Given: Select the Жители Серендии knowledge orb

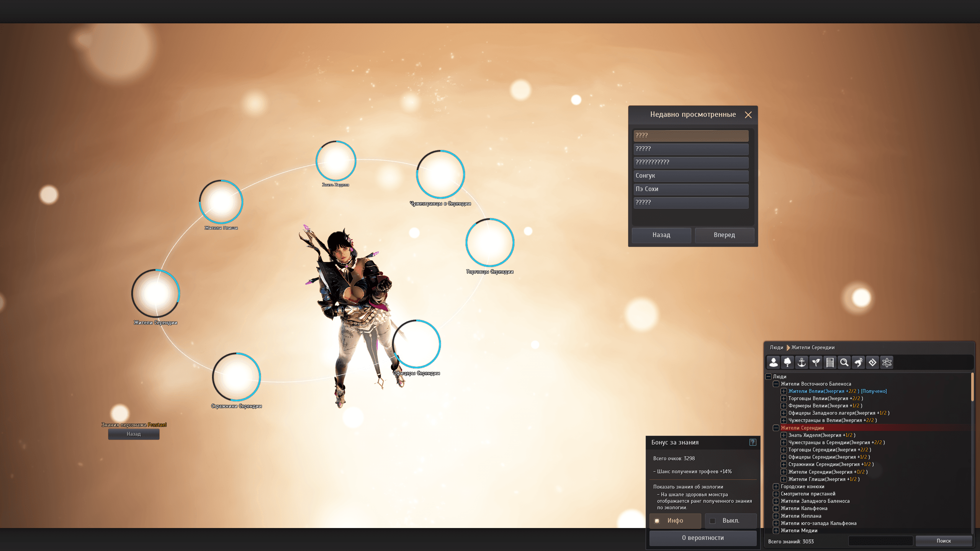Looking at the screenshot, I should pos(155,293).
